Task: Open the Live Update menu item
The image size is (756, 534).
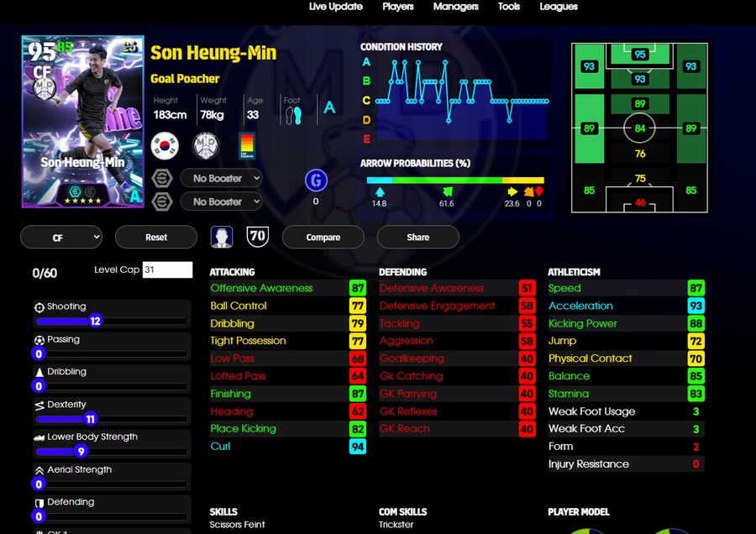Action: 336,7
